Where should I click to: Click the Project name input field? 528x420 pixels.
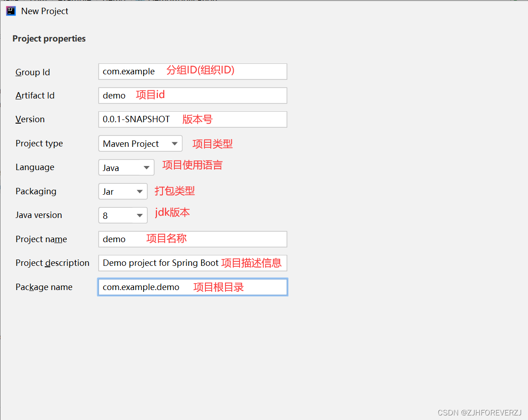[x=193, y=239]
